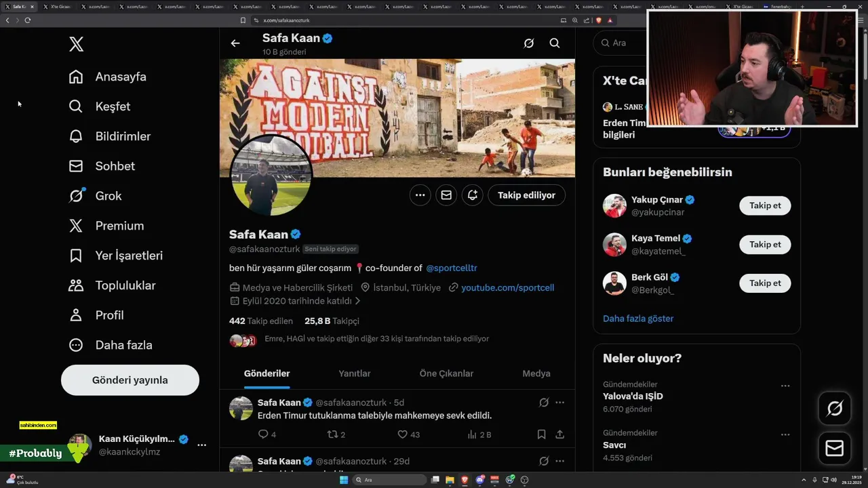868x488 pixels.
Task: Open Premium in sidebar
Action: [106, 226]
